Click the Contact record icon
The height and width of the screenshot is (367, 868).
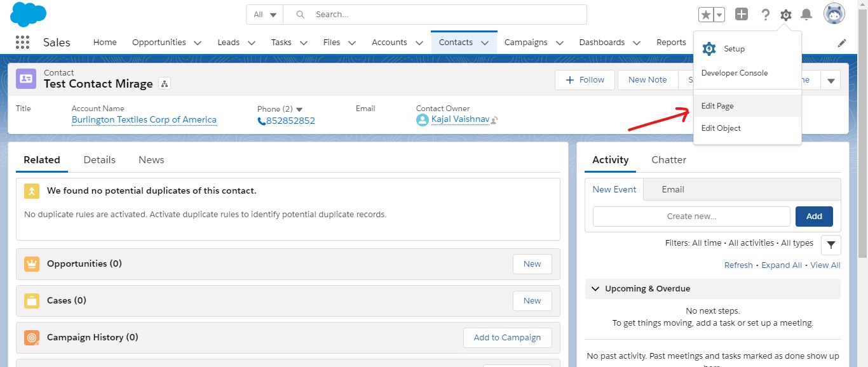[x=26, y=79]
